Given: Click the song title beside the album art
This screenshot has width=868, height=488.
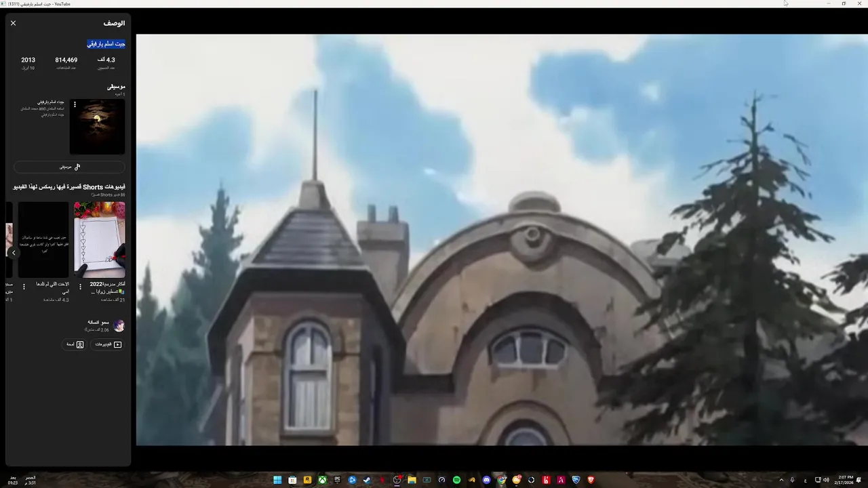Looking at the screenshot, I should (51, 102).
